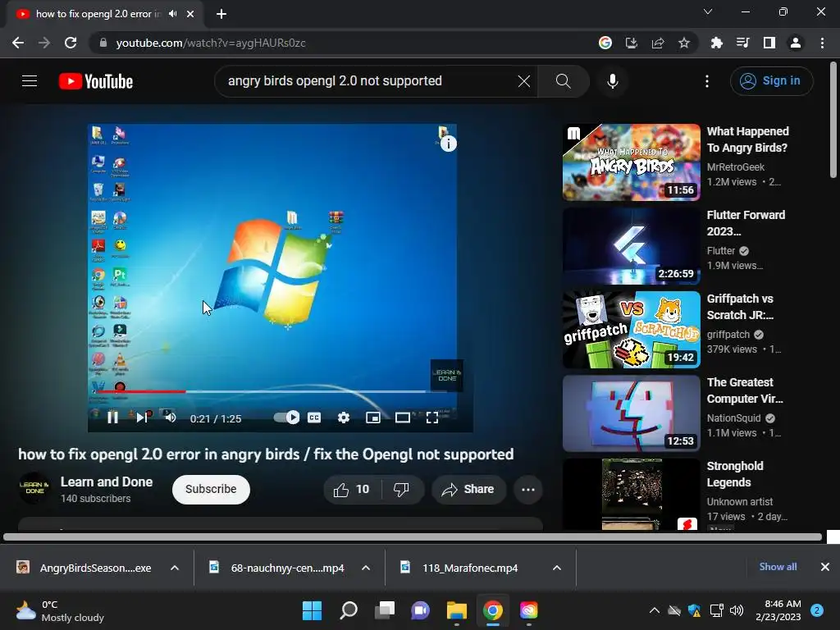The width and height of the screenshot is (840, 630).
Task: Like the video with thumbs up
Action: tap(351, 489)
